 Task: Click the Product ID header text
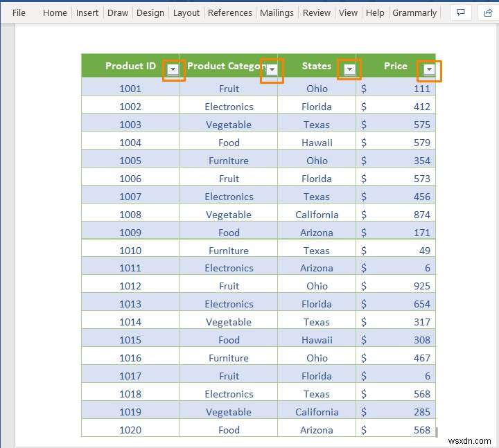coord(130,66)
